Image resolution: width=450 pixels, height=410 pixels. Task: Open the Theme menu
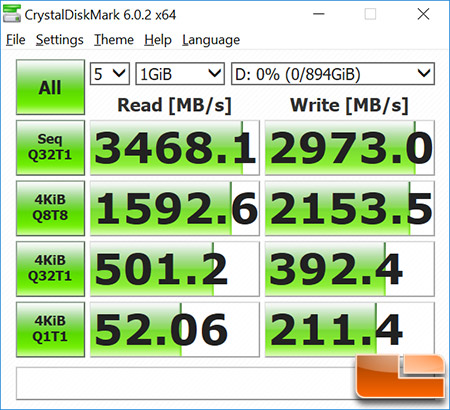tap(114, 40)
